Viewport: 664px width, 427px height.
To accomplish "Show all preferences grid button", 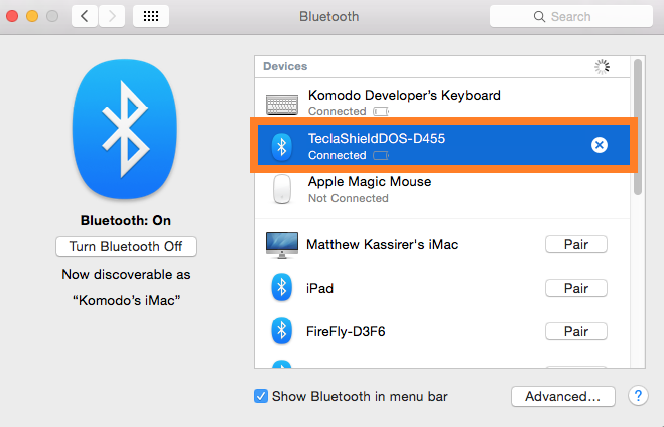I will [x=150, y=16].
